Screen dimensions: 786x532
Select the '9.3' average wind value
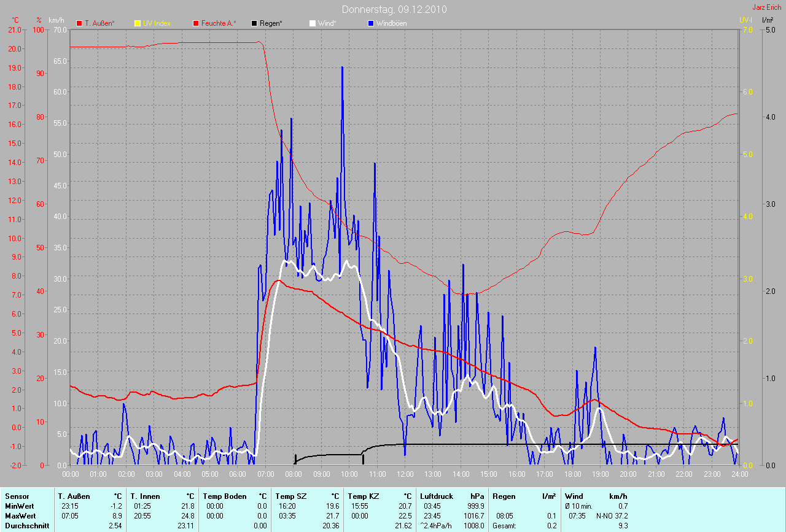click(x=623, y=526)
